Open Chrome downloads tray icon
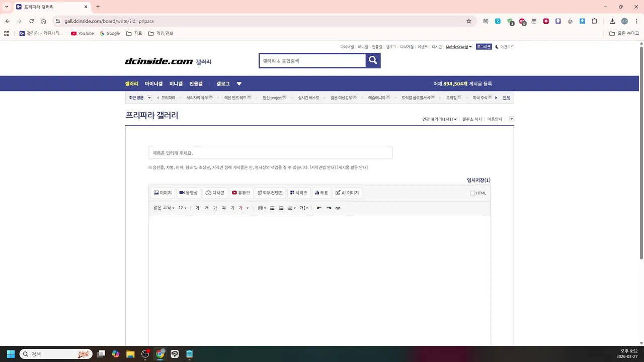Image resolution: width=644 pixels, height=362 pixels. [612, 21]
